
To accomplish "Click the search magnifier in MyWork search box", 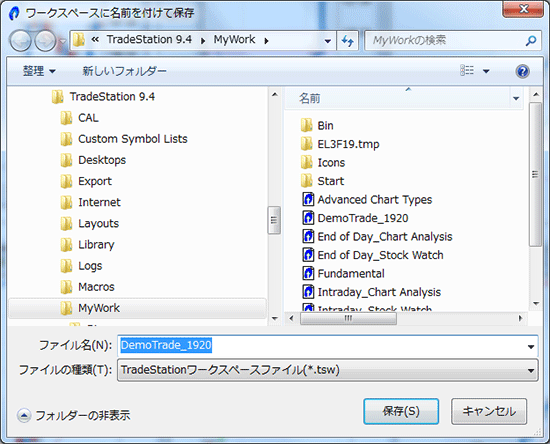I will 530,41.
